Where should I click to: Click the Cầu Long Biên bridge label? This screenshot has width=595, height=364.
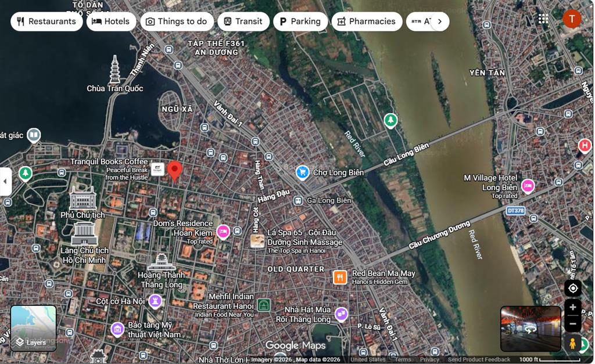[x=406, y=154]
